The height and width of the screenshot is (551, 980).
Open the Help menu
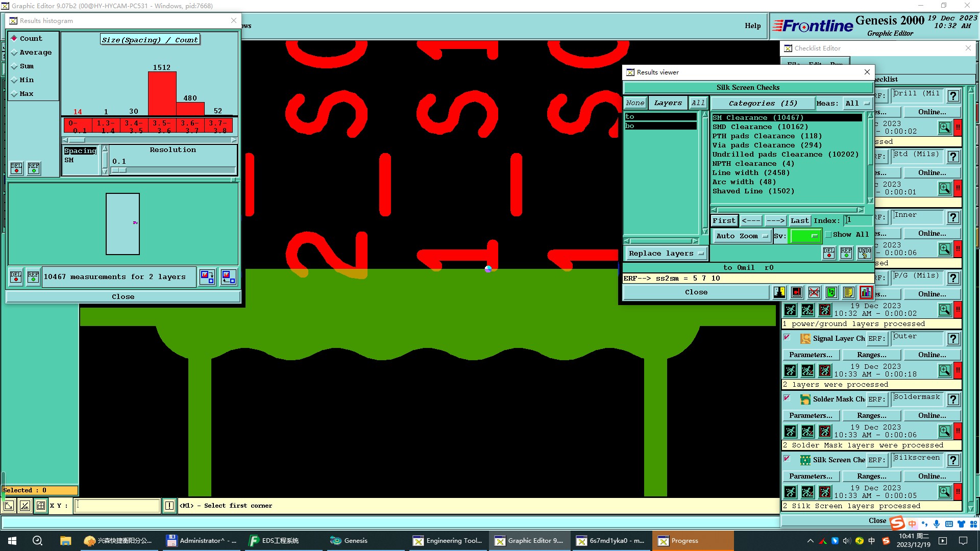(752, 26)
